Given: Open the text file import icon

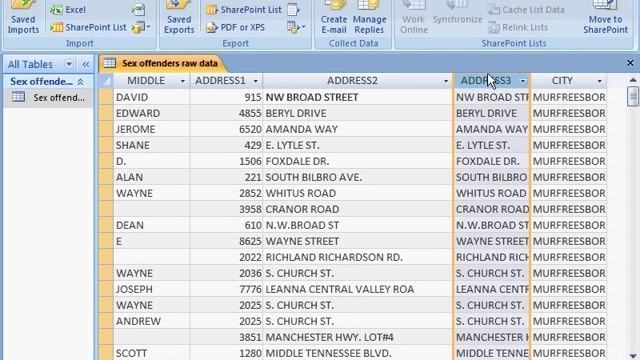Looking at the screenshot, I should [138, 10].
